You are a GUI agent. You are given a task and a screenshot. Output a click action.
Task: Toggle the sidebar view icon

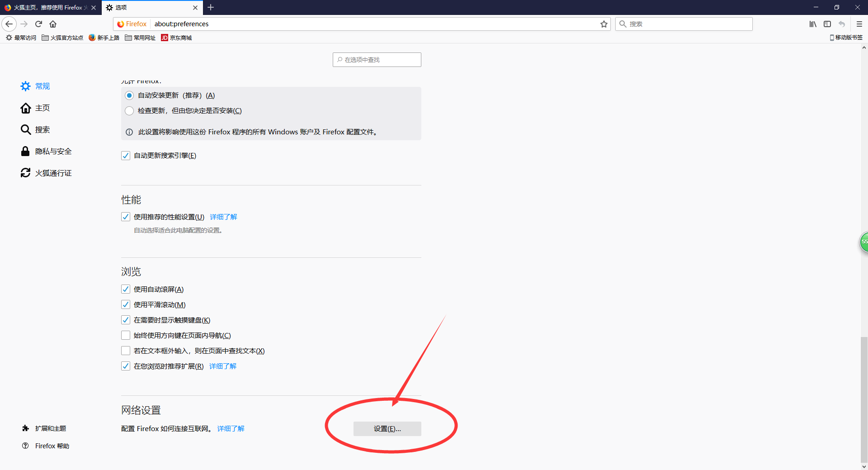coord(827,24)
